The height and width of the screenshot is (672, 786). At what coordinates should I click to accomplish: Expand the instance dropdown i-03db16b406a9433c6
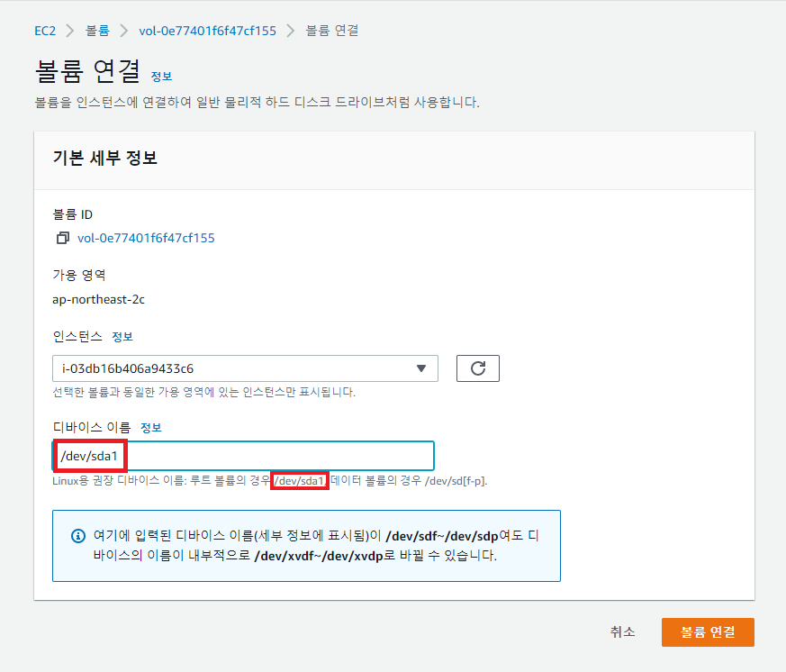tap(245, 368)
